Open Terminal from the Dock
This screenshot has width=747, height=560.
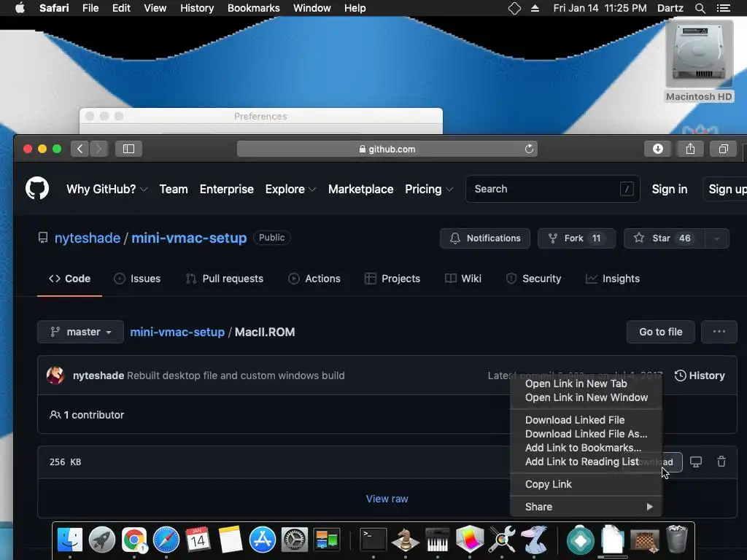373,540
